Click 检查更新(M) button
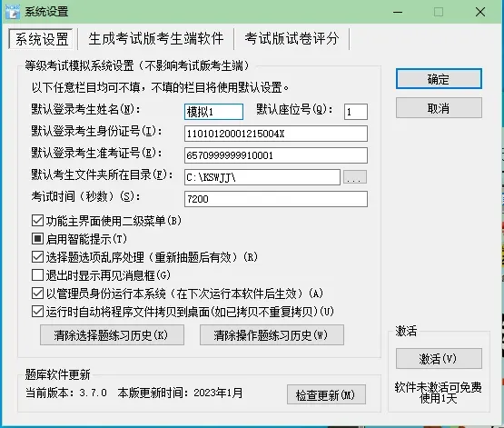 pos(326,394)
